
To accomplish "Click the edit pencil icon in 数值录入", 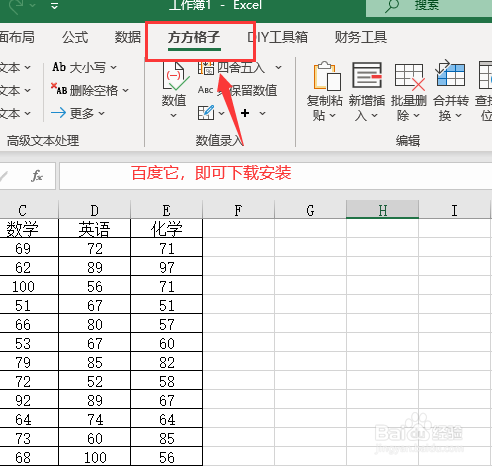I will tap(206, 113).
